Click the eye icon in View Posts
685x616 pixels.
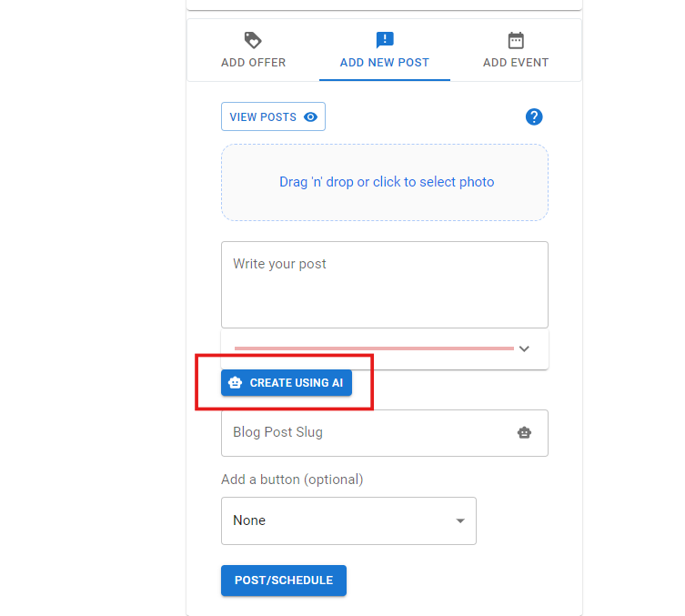point(311,117)
